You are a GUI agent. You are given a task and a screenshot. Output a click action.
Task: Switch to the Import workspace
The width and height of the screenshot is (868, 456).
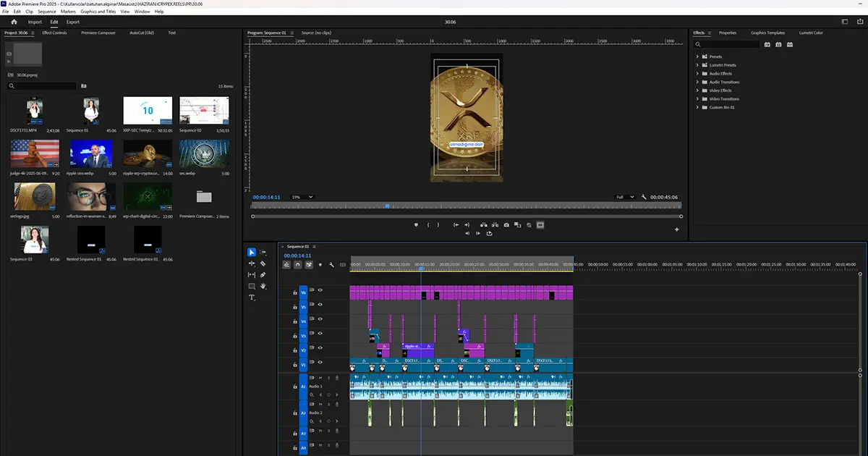pyautogui.click(x=35, y=22)
